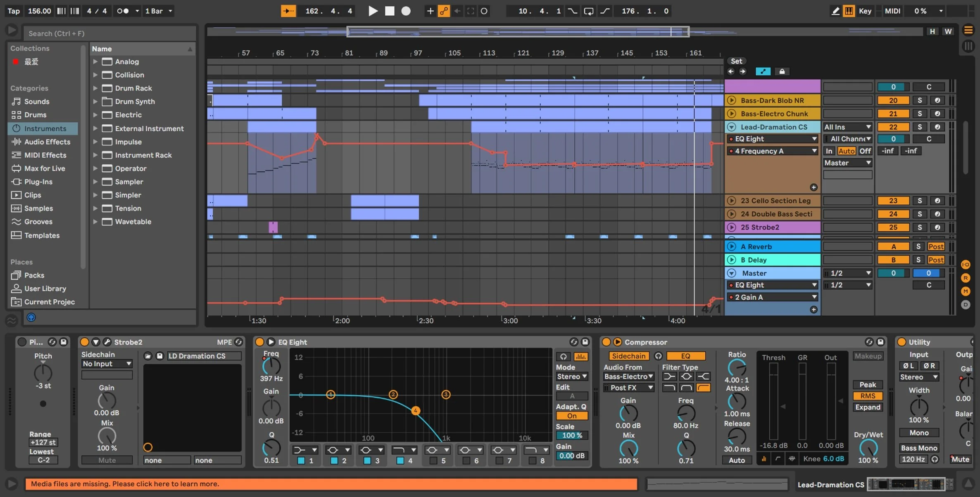
Task: Stop playback with the Stop button
Action: (x=390, y=11)
